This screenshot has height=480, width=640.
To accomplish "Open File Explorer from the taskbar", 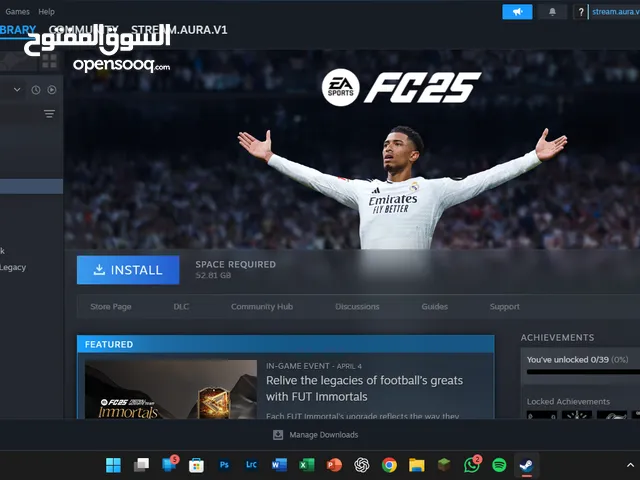I will click(x=417, y=465).
